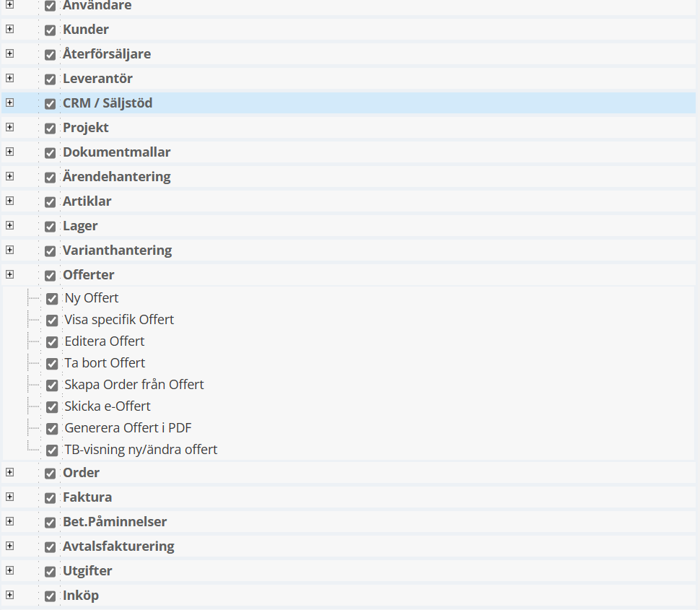Expand the Lager plus icon
Screen dimensions: 700x610
pyautogui.click(x=9, y=225)
